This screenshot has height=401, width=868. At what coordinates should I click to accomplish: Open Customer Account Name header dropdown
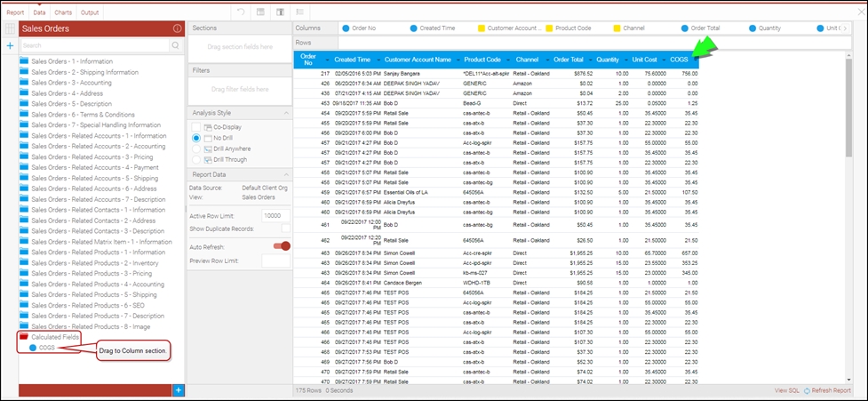coord(458,60)
